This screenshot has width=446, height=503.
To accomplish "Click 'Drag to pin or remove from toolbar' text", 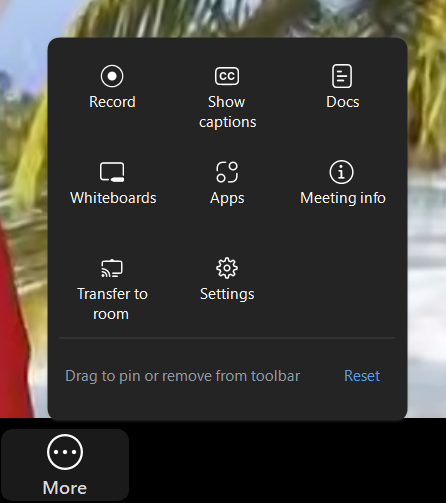I will pyautogui.click(x=183, y=376).
